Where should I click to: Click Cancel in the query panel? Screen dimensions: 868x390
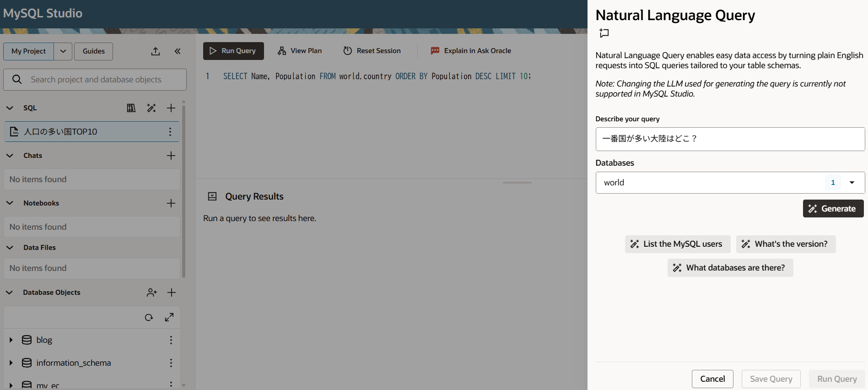(712, 379)
